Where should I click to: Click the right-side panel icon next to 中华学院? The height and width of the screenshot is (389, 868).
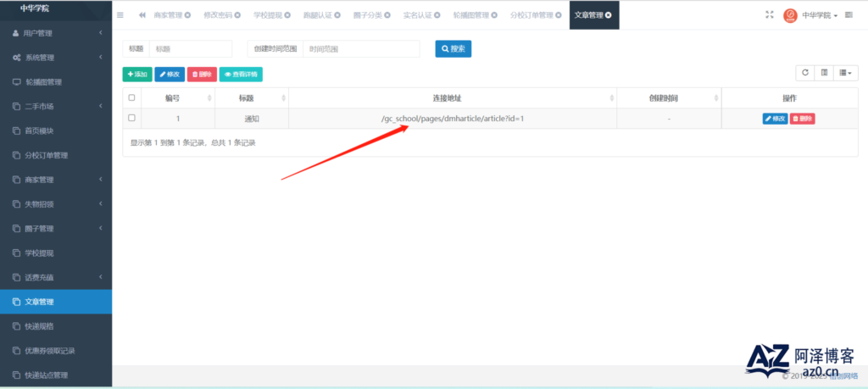(849, 15)
